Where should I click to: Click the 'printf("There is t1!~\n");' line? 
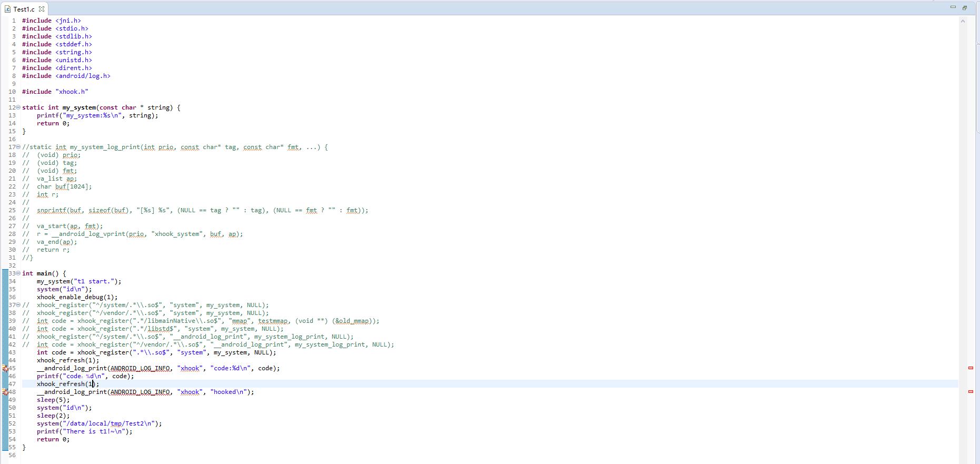point(85,431)
